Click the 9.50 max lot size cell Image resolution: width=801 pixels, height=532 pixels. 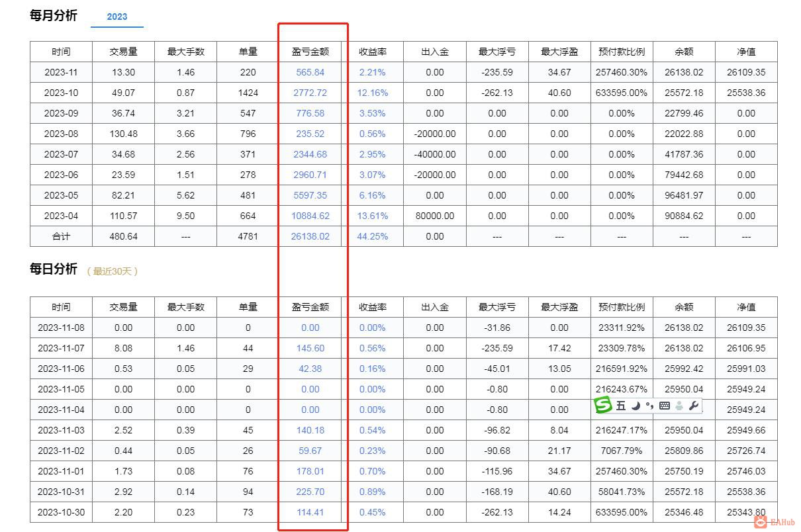(186, 216)
